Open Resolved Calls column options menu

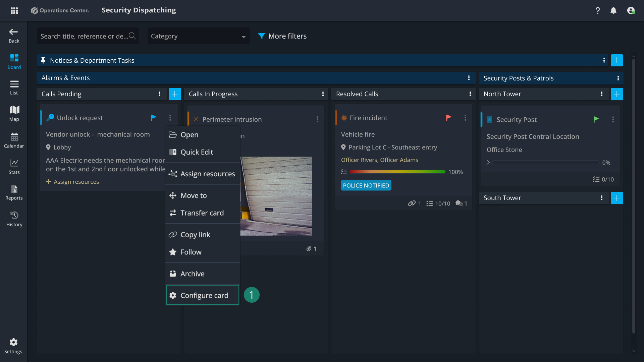coord(470,94)
